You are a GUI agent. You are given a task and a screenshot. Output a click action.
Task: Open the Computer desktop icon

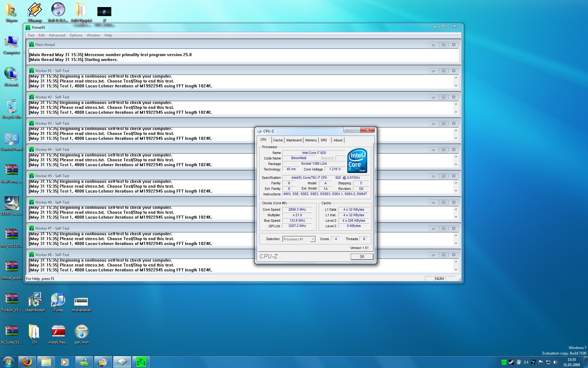(12, 45)
